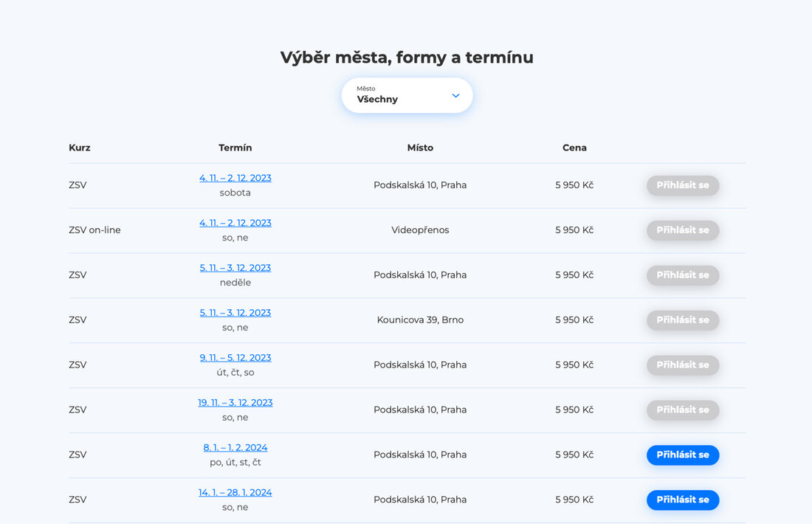Click Přihlásit se for 9. 11. course
The width and height of the screenshot is (812, 524).
[683, 365]
